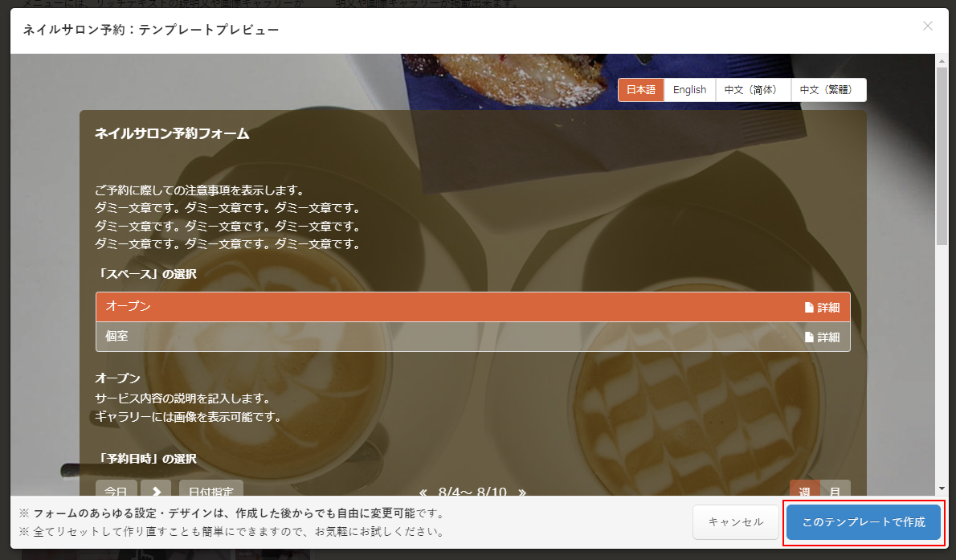Toggle calendar to 週 view
This screenshot has width=956, height=560.
point(804,490)
